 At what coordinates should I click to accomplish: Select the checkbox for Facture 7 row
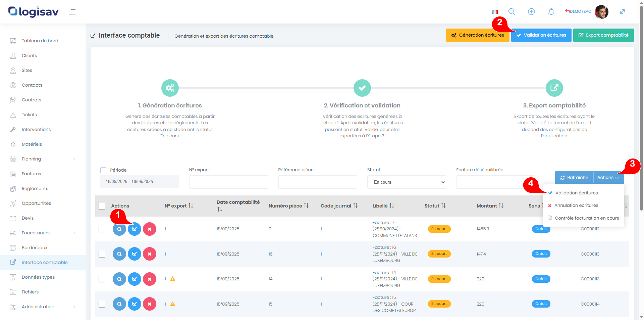(x=102, y=229)
